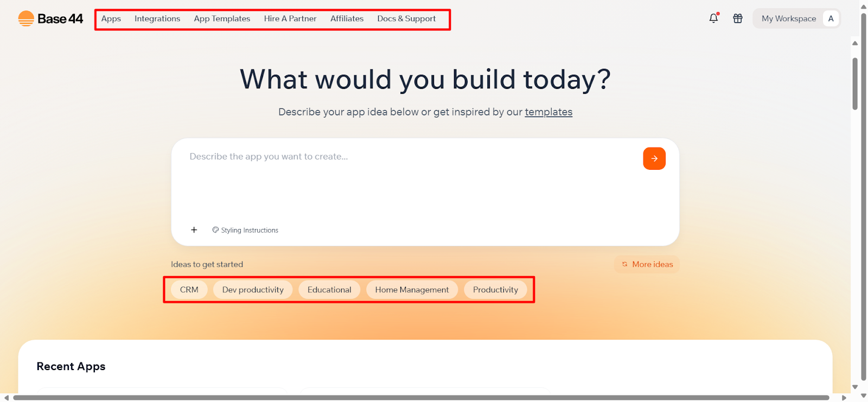Choose the CRM idea chip
Viewport: 868px width, 402px height.
click(189, 290)
